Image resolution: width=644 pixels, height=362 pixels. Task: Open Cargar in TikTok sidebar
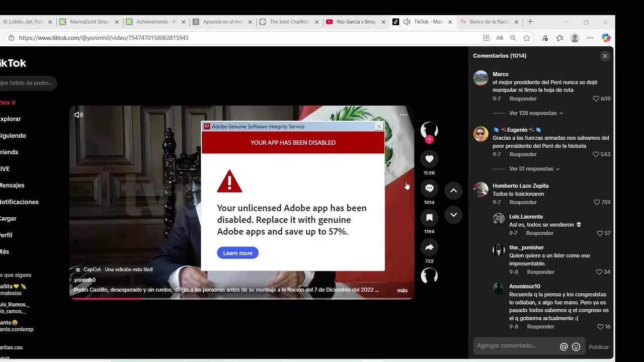pos(8,219)
